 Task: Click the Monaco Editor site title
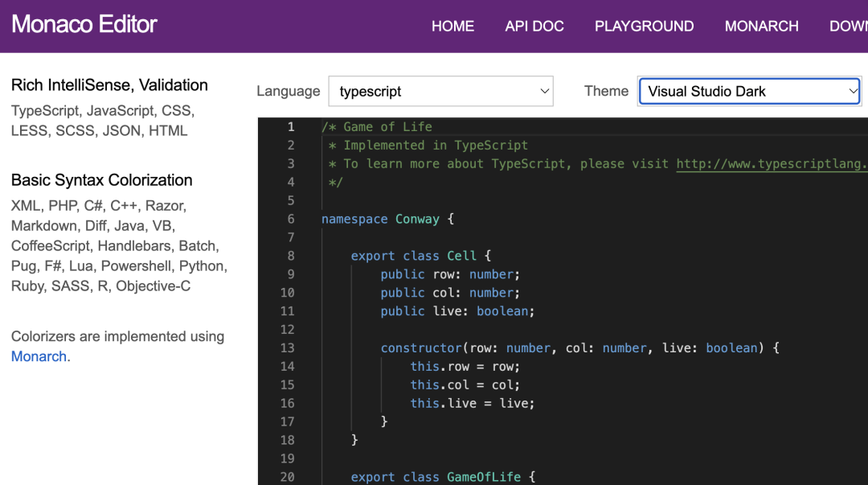coord(84,24)
